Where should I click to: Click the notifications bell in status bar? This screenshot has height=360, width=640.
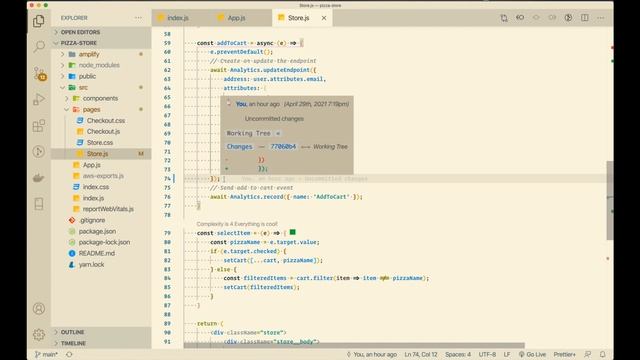click(602, 354)
